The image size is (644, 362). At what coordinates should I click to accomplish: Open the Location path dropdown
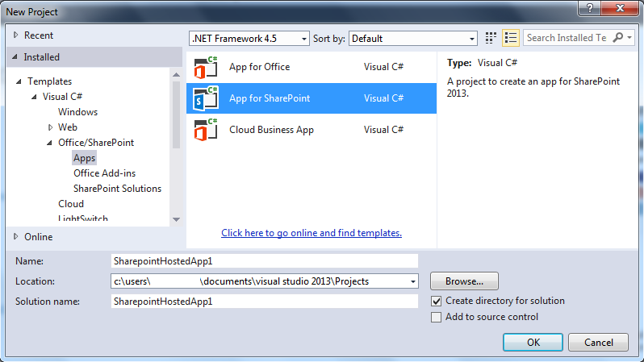tap(414, 281)
